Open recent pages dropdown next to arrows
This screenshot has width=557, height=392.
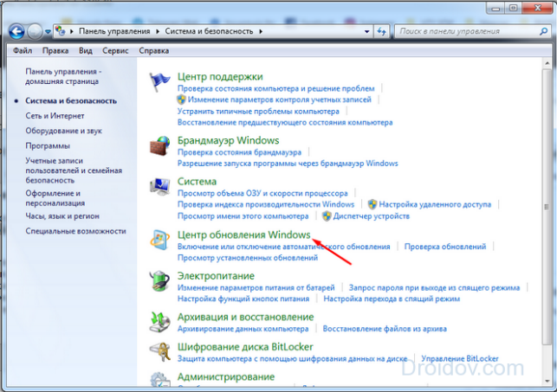pos(48,32)
